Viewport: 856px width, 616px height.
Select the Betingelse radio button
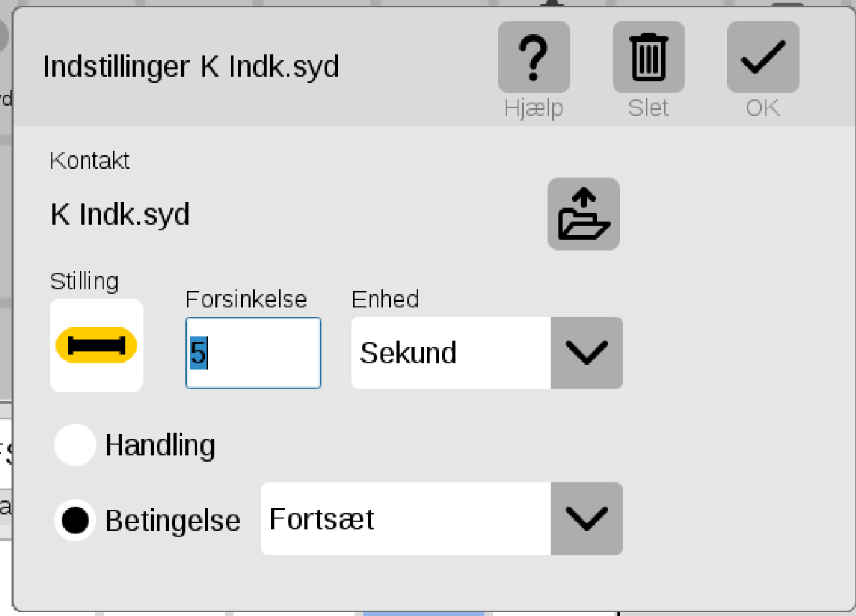coord(75,520)
